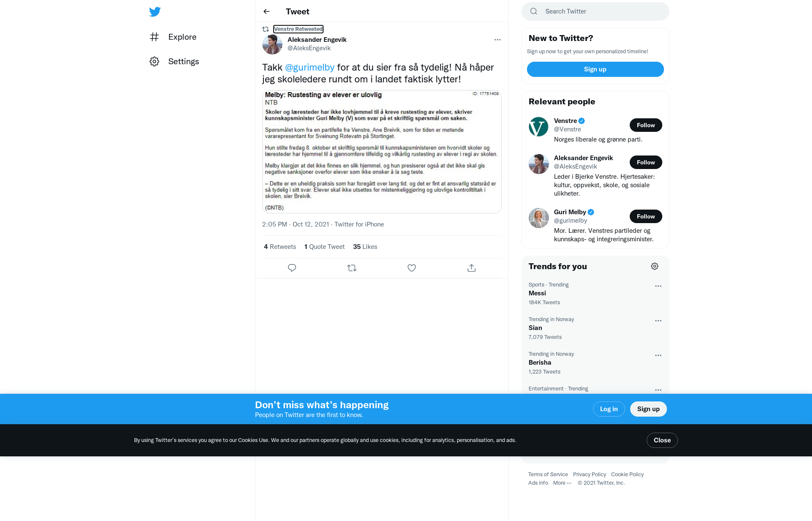The height and width of the screenshot is (521, 812).
Task: Open the NTB article image
Action: (x=381, y=152)
